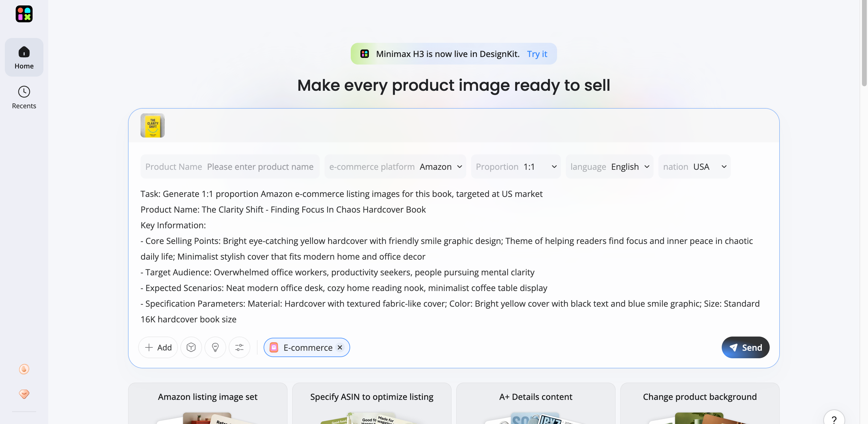868x424 pixels.
Task: Open Change product background card
Action: pos(700,403)
